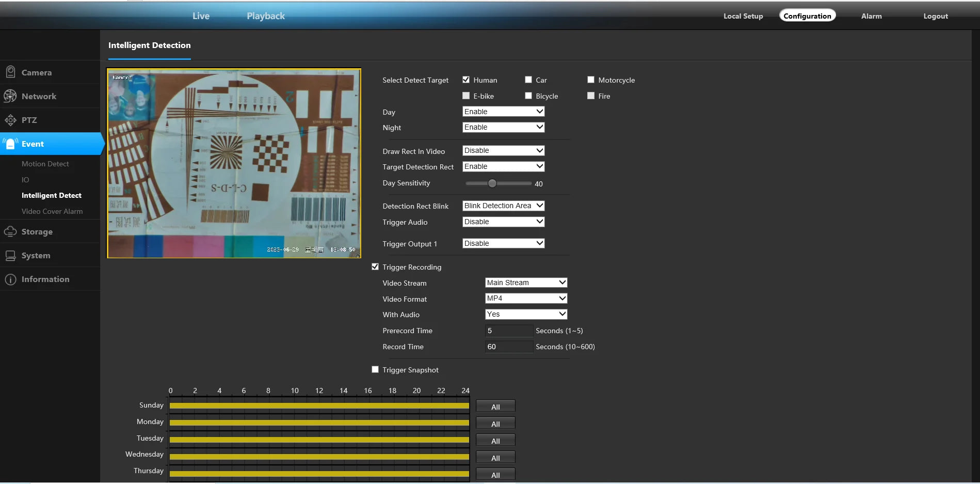Click the Day Sensitivity slider handle

(x=492, y=183)
